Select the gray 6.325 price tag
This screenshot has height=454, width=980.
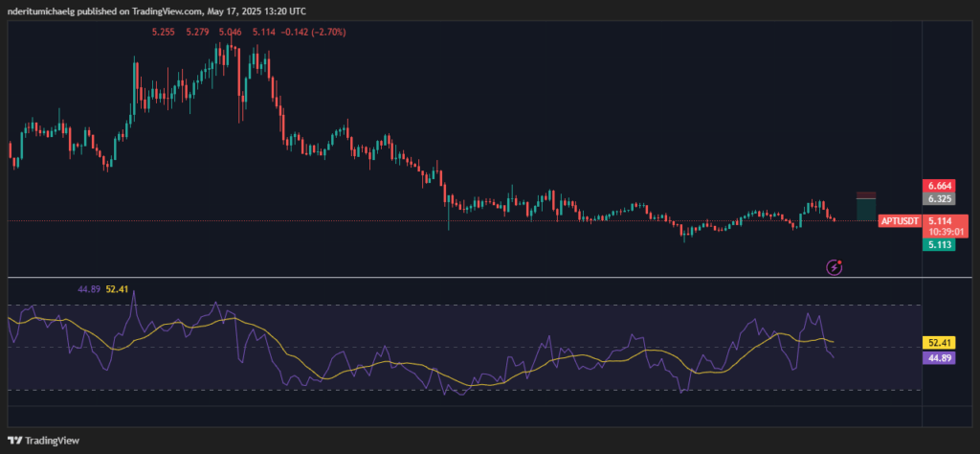click(x=937, y=199)
